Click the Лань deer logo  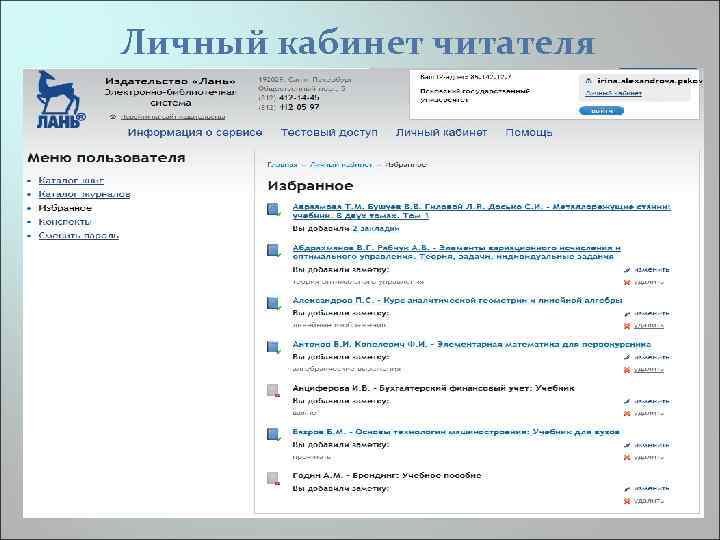pyautogui.click(x=60, y=99)
